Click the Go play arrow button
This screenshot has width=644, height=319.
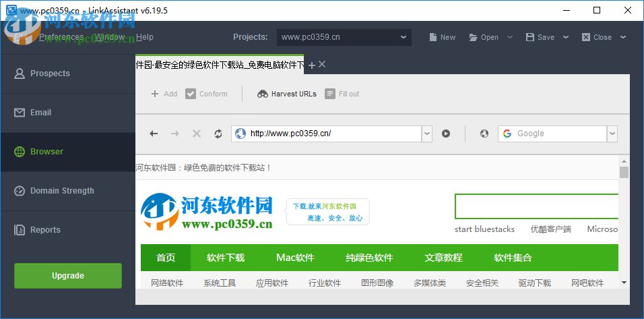446,134
